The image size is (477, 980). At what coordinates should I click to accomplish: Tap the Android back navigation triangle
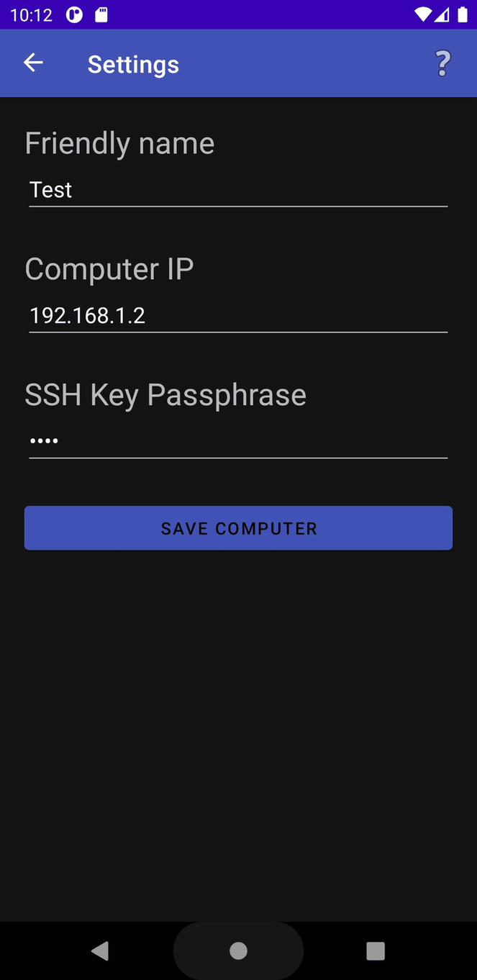point(101,950)
